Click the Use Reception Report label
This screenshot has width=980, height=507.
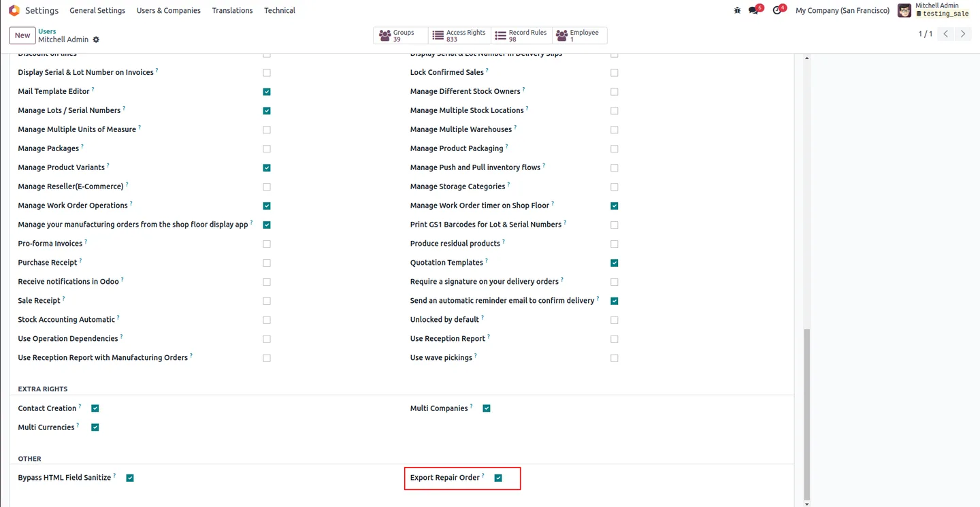click(448, 339)
